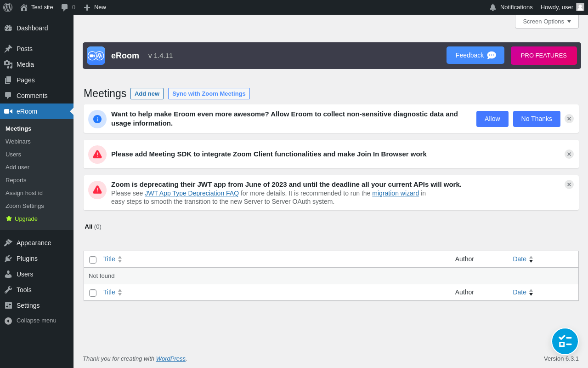Open the migration wizard link
The width and height of the screenshot is (588, 368).
[x=396, y=193]
